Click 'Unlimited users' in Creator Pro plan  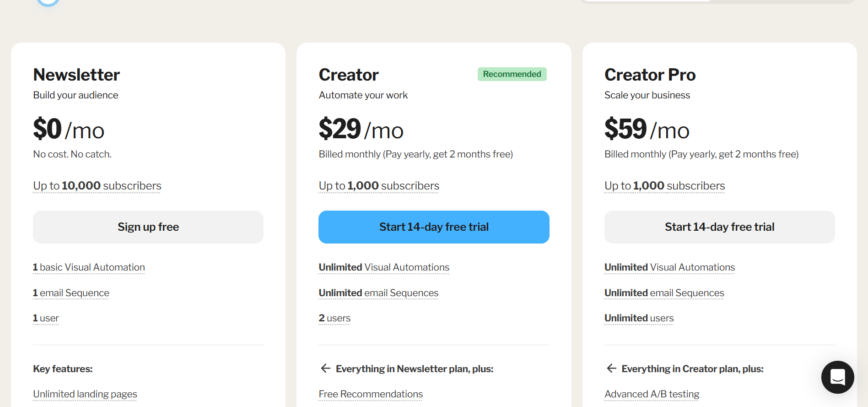[x=639, y=318]
